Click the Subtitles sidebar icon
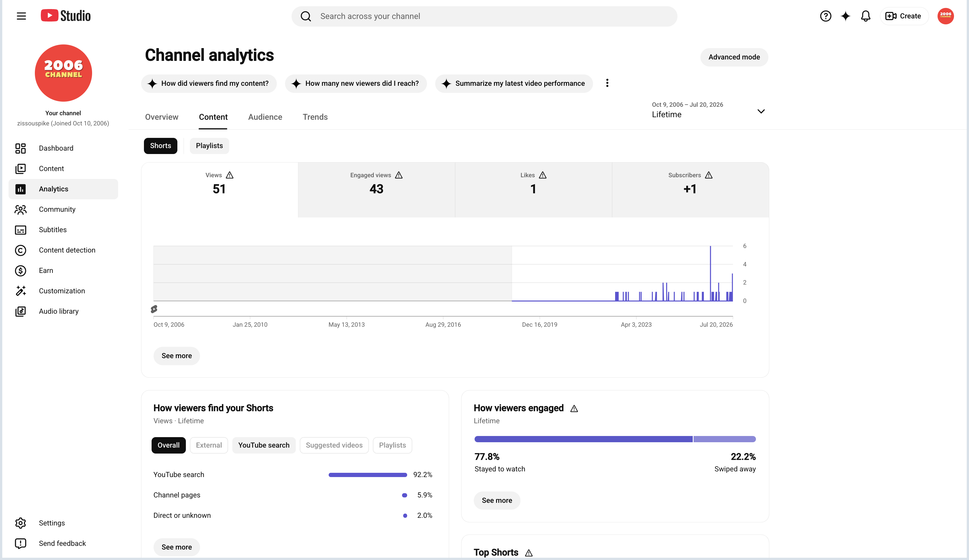Screen dimensions: 969x560 tap(20, 230)
